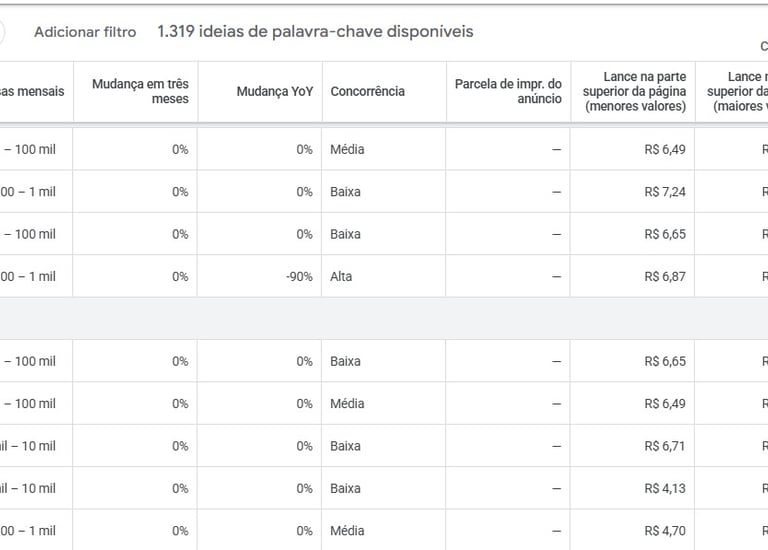
Task: Select the R$ 7,24 bid cell
Action: coord(665,192)
